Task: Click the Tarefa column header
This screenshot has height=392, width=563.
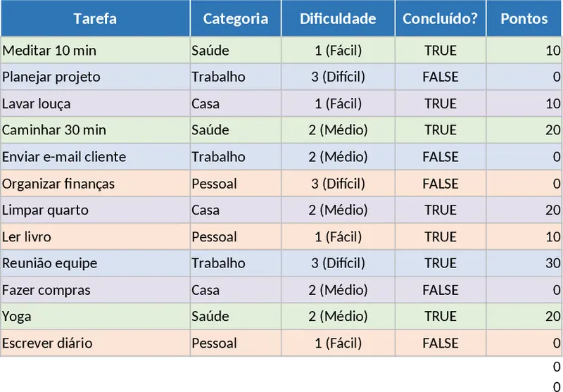Action: pyautogui.click(x=95, y=19)
